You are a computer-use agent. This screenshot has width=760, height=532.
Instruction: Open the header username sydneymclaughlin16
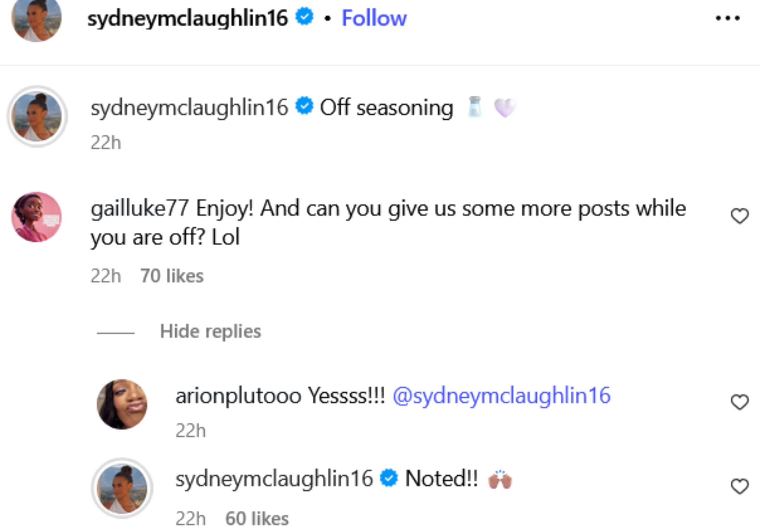tap(187, 18)
